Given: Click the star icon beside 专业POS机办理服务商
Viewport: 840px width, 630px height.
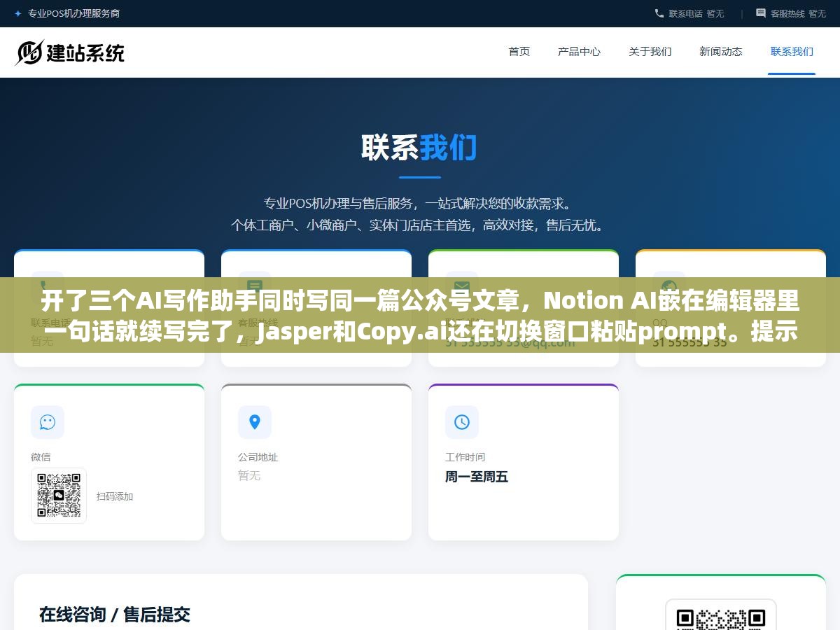Looking at the screenshot, I should [18, 13].
